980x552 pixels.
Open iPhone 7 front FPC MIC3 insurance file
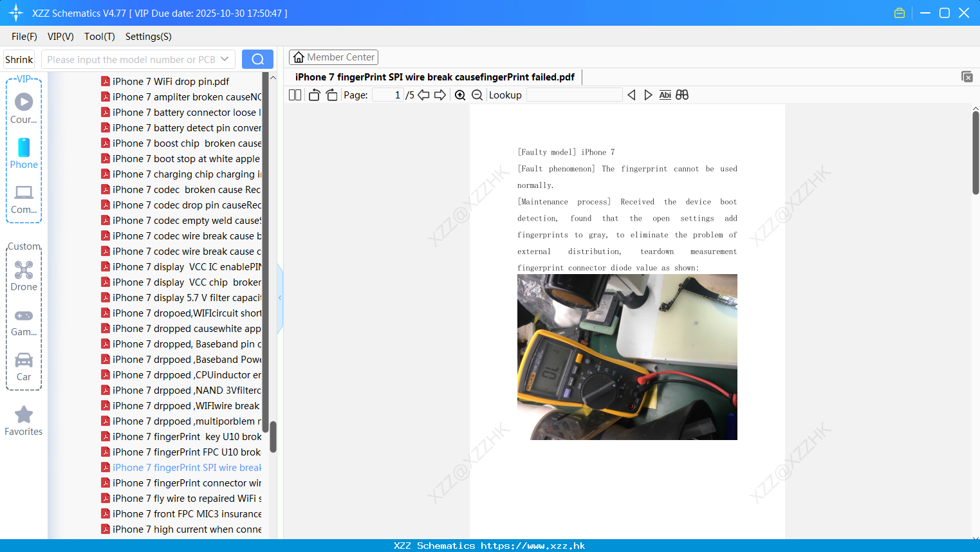[x=187, y=513]
